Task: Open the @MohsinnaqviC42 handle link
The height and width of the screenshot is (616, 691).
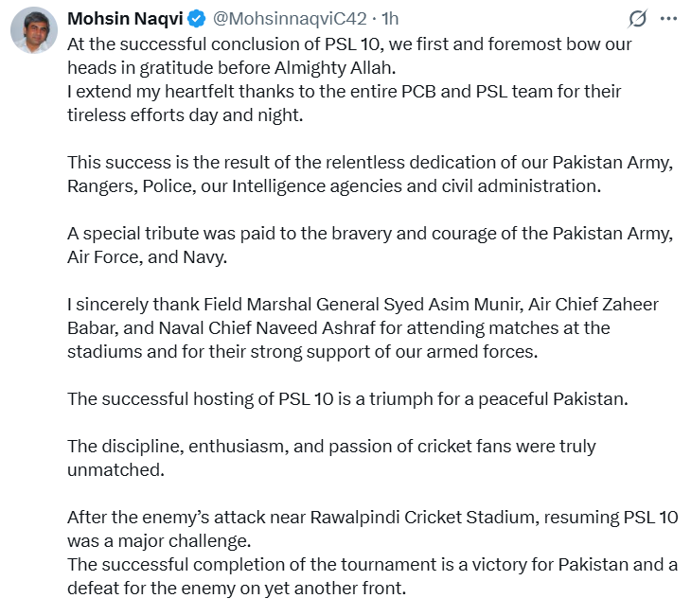Action: pos(290,19)
